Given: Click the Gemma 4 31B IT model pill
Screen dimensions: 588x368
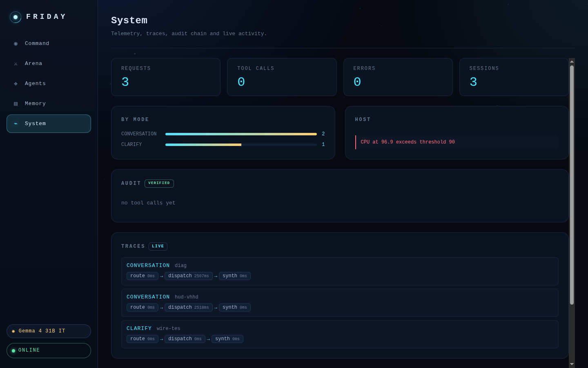Looking at the screenshot, I should tap(49, 331).
